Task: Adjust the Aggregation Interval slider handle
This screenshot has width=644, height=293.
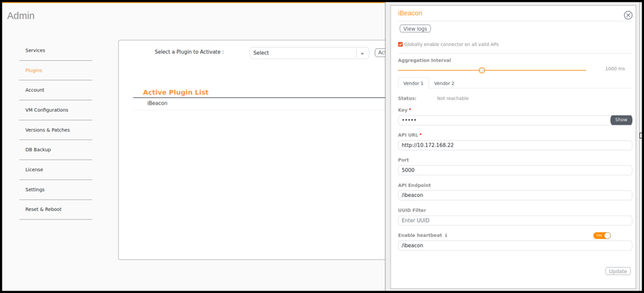Action: click(482, 70)
